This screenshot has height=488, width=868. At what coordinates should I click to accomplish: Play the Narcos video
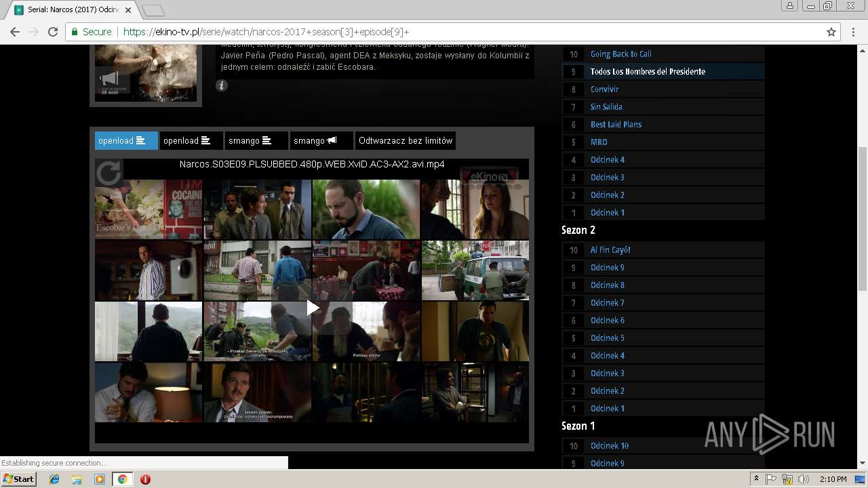312,308
